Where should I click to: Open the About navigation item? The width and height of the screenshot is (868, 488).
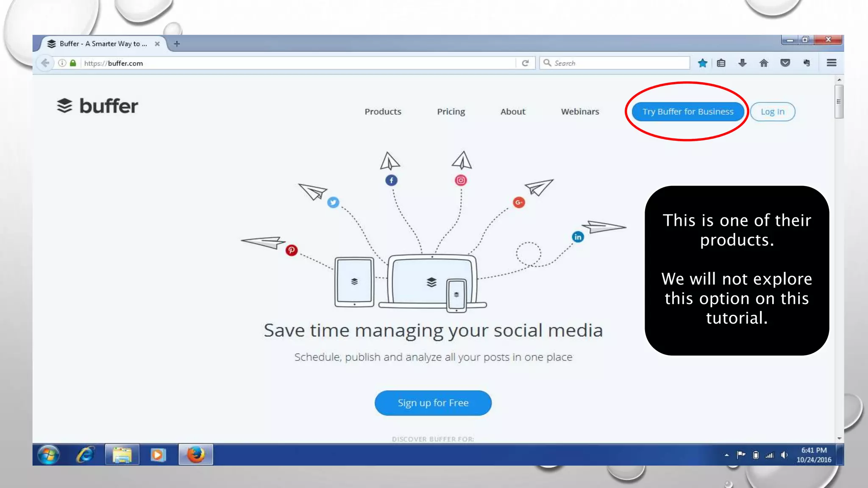[513, 112]
